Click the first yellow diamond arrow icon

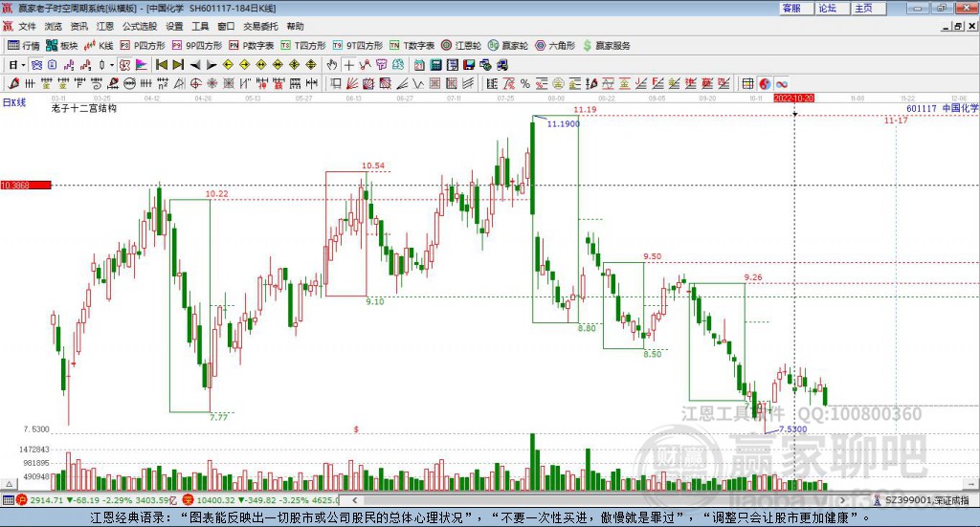click(228, 65)
